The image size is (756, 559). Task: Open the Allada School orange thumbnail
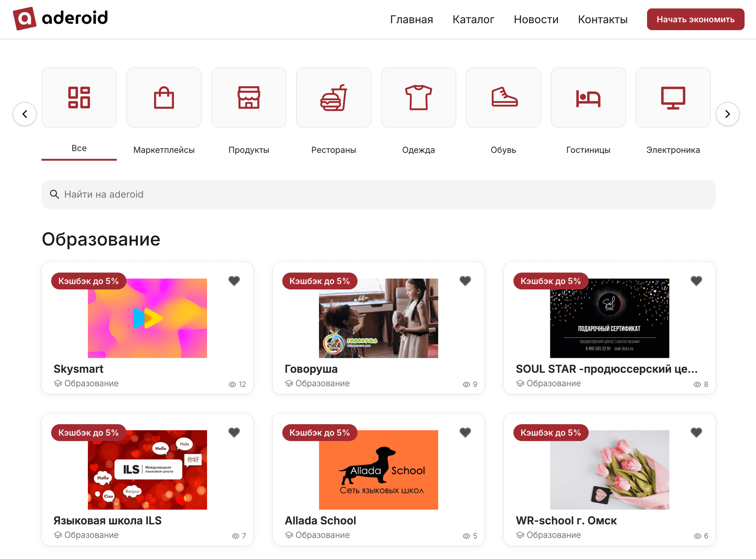378,470
